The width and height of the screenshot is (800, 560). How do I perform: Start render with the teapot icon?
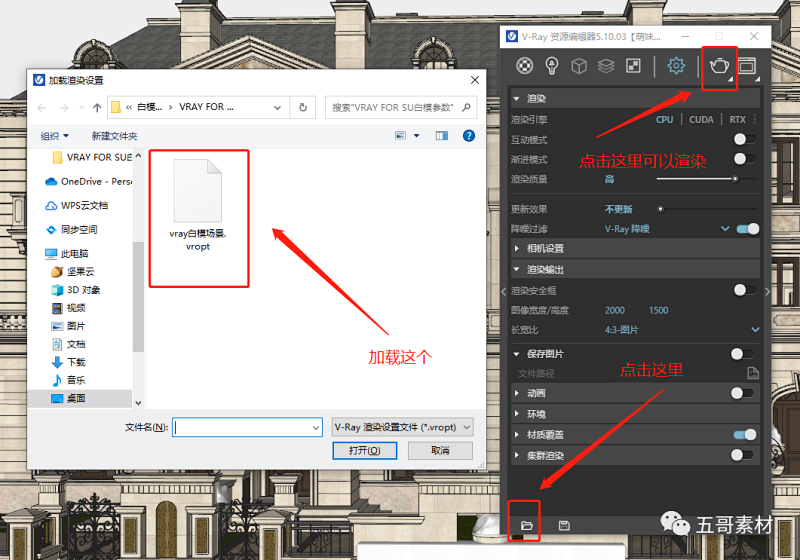click(x=719, y=66)
